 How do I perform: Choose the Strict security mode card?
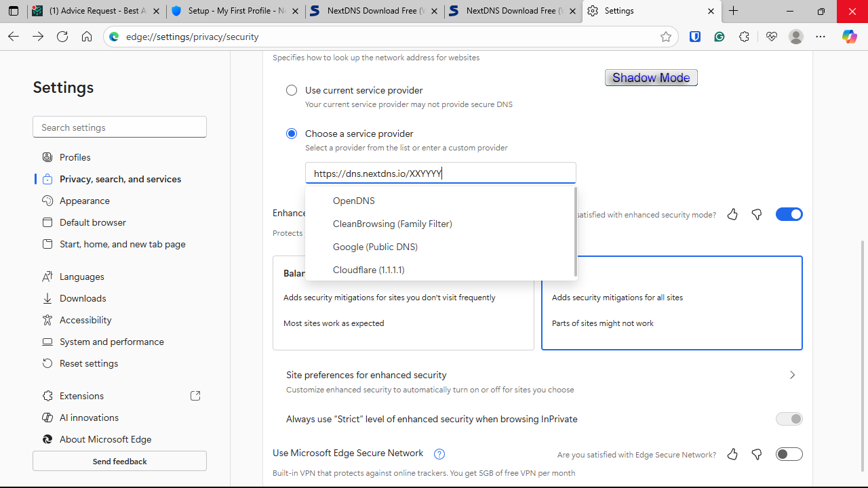[x=672, y=302]
